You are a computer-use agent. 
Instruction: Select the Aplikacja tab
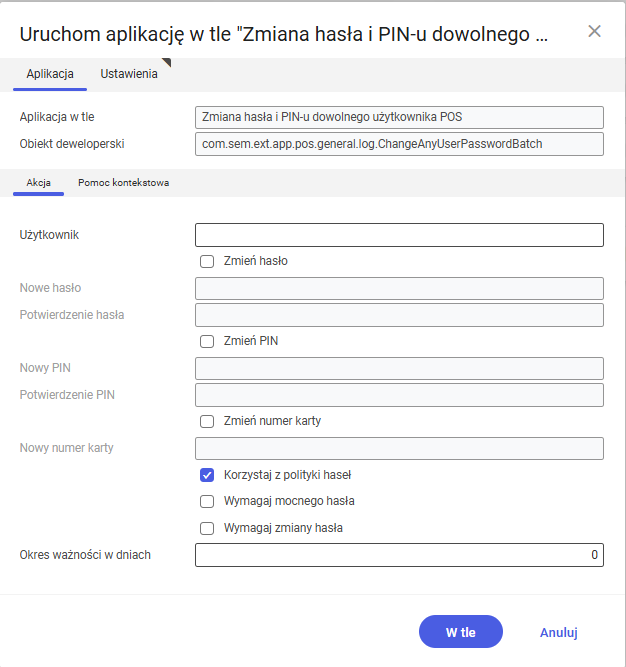pyautogui.click(x=50, y=74)
